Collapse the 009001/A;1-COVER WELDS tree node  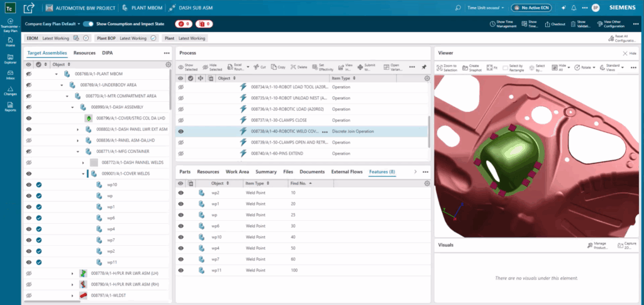pos(82,174)
